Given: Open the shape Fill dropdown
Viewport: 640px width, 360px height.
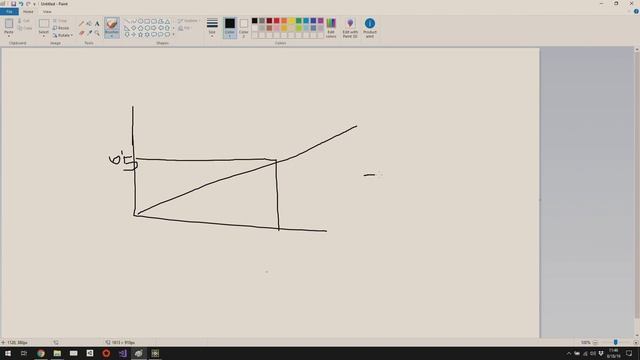Looking at the screenshot, I should [x=185, y=28].
